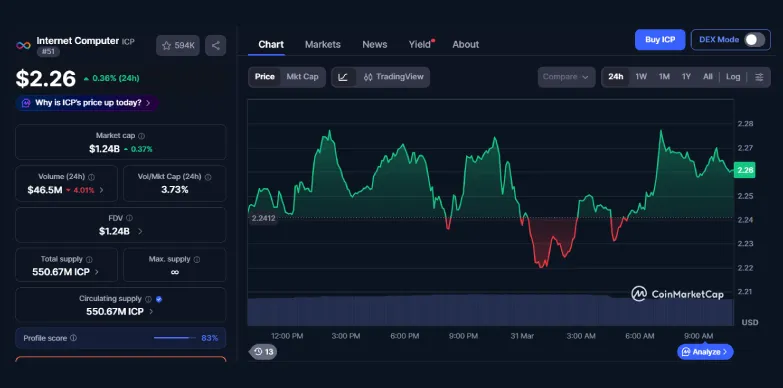Expand the Volume (24h) chevron
The image size is (783, 388).
coord(102,190)
